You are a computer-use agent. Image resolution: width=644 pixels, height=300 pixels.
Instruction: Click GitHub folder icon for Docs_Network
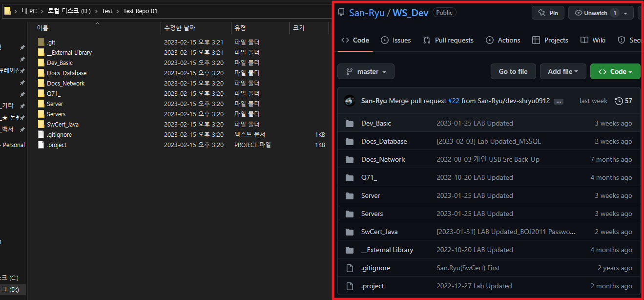tap(350, 160)
